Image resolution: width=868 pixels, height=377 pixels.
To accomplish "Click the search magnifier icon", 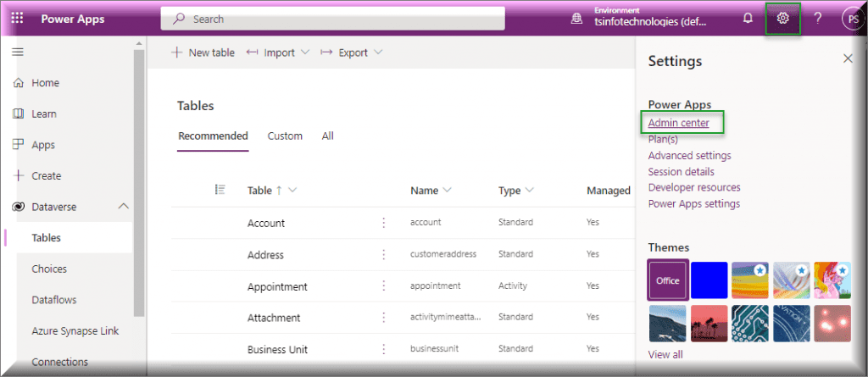I will 179,19.
